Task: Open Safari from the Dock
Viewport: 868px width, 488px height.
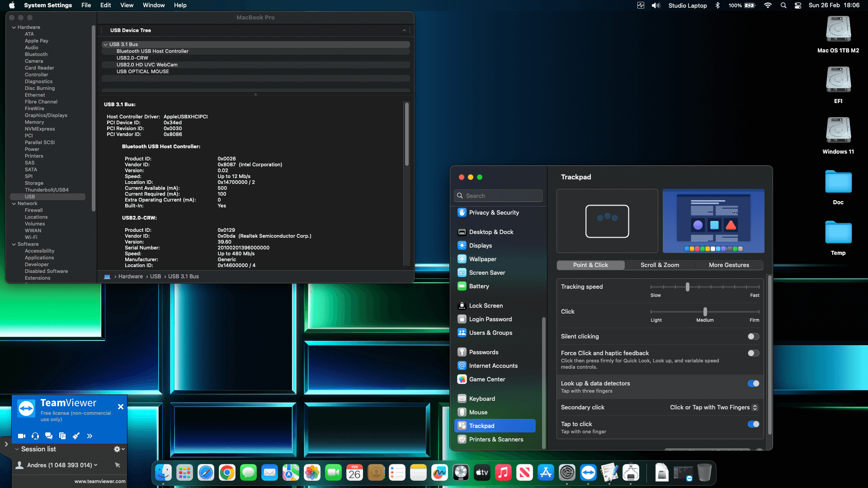Action: pos(206,473)
